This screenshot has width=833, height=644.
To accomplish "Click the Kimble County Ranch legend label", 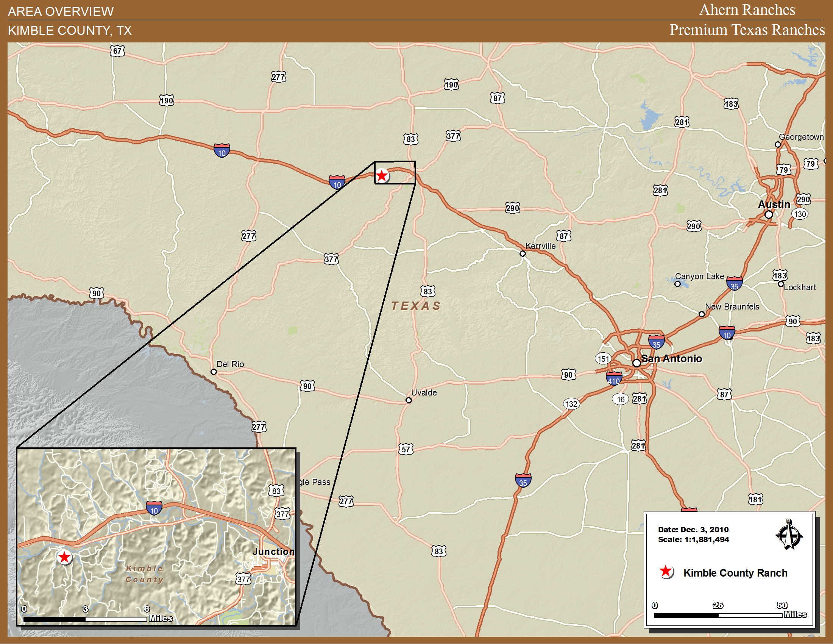I will [735, 573].
